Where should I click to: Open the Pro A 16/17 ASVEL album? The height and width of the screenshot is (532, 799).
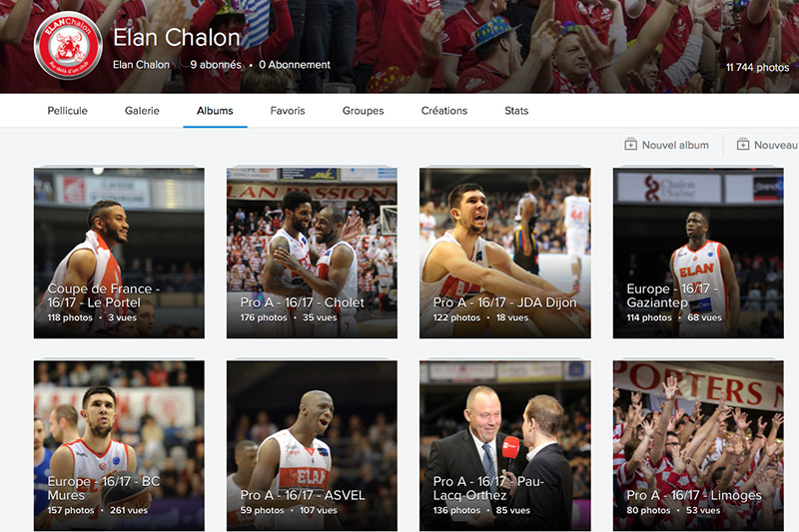[312, 446]
